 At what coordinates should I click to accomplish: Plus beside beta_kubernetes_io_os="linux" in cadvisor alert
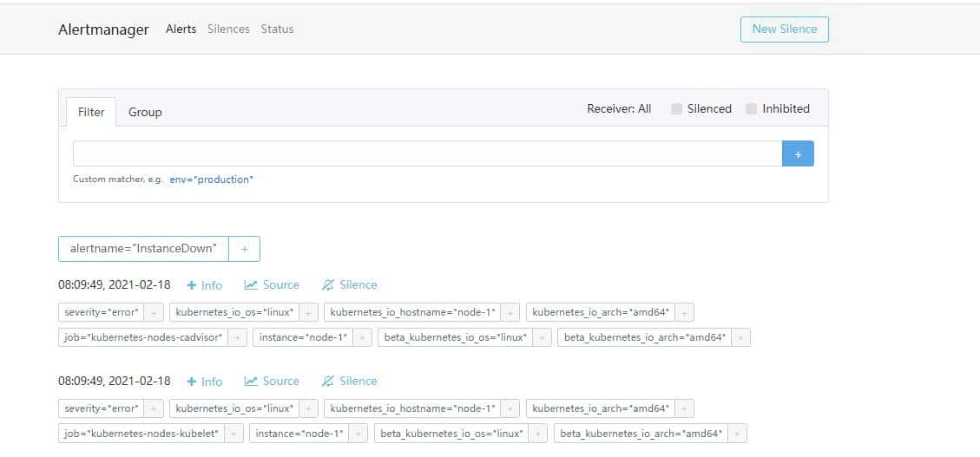[x=543, y=337]
